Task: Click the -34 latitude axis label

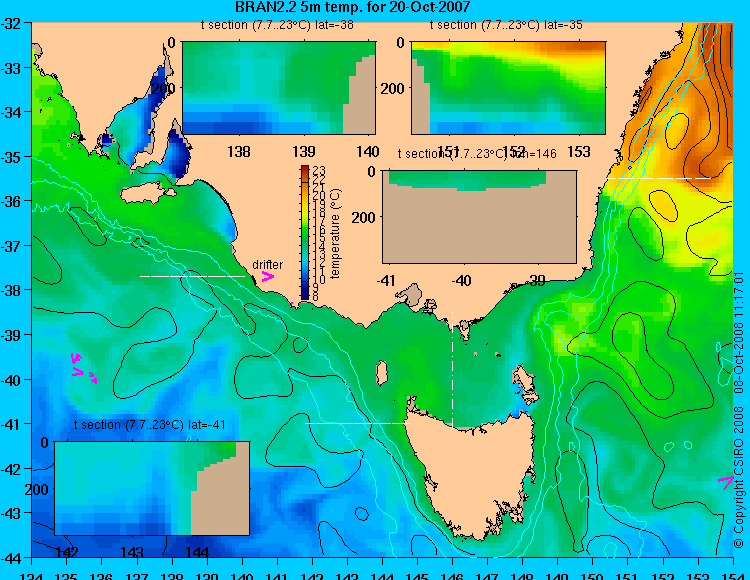Action: (x=11, y=112)
